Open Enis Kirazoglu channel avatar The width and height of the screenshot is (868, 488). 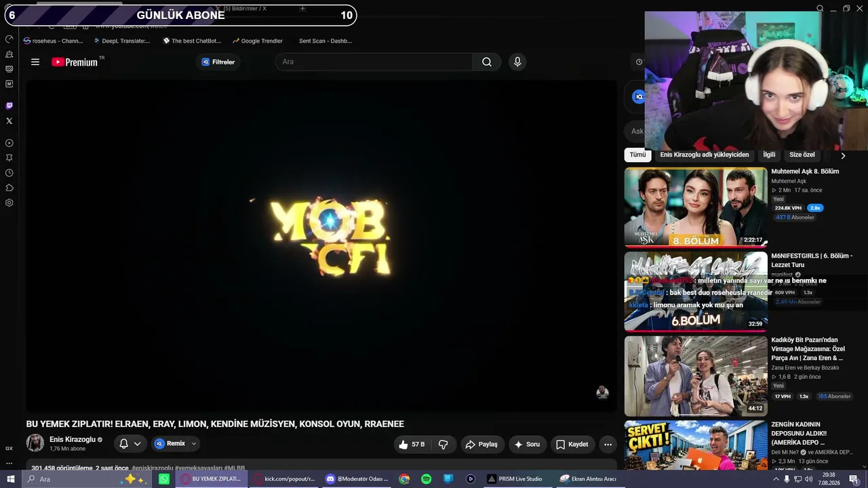click(x=35, y=443)
